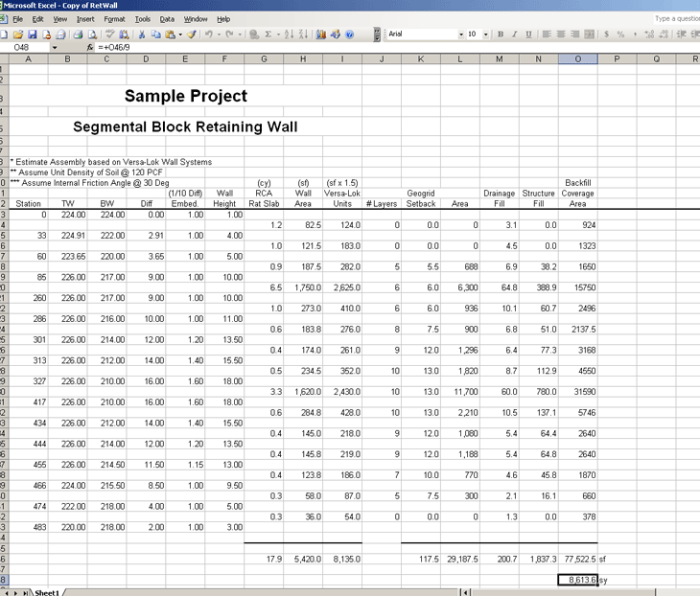Screen dimensions: 700x596
Task: Click the horizontal scrollbar at bottom
Action: (x=575, y=592)
